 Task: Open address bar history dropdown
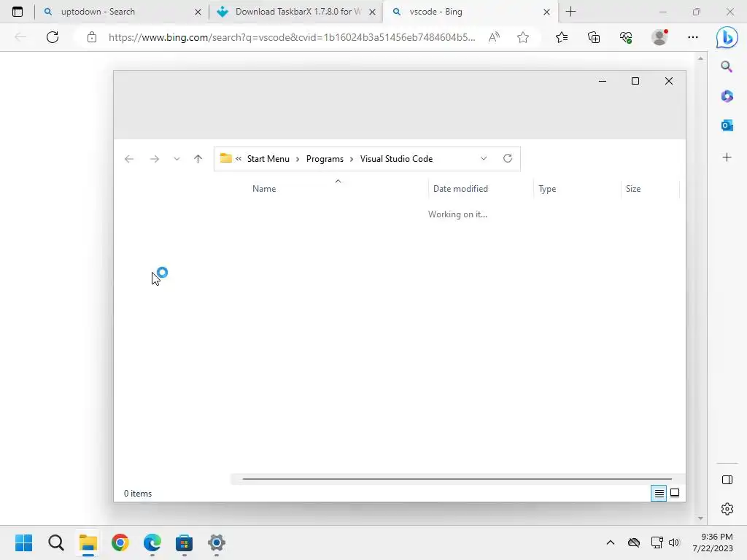pyautogui.click(x=484, y=158)
